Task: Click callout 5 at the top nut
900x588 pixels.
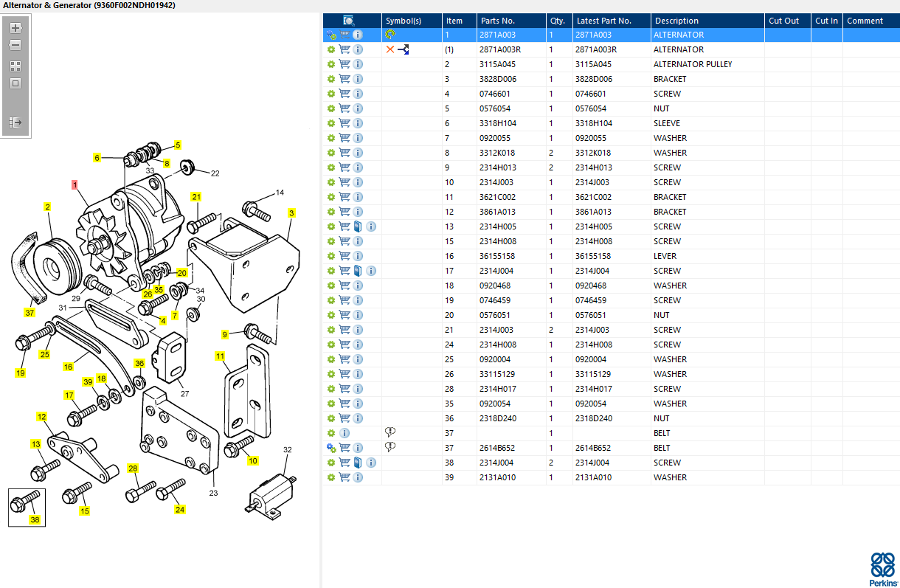Action: [x=177, y=145]
